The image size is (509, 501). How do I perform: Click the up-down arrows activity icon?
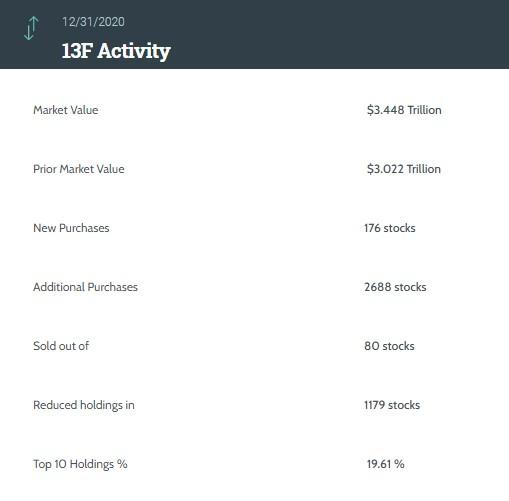(x=31, y=28)
